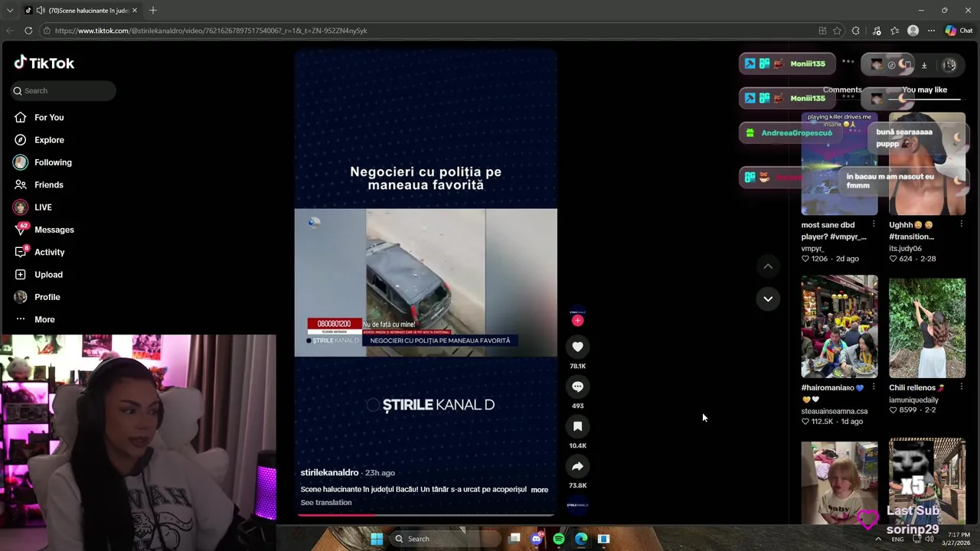980x551 pixels.
Task: Open Microsoft Edge from the taskbar
Action: [581, 539]
